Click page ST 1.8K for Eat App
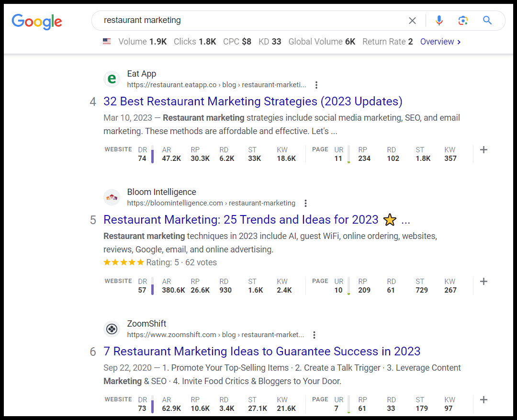Viewport: 517px width, 420px height. [x=423, y=154]
